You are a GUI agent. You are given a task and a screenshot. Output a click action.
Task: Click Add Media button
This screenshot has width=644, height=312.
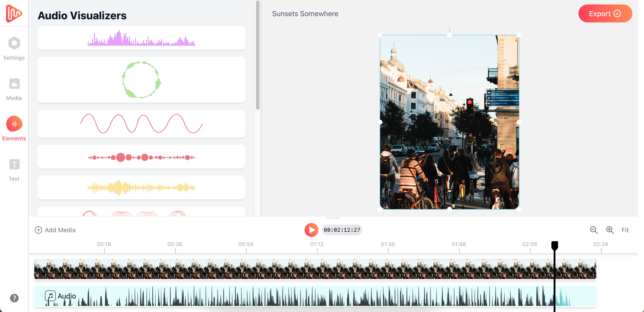pyautogui.click(x=55, y=230)
